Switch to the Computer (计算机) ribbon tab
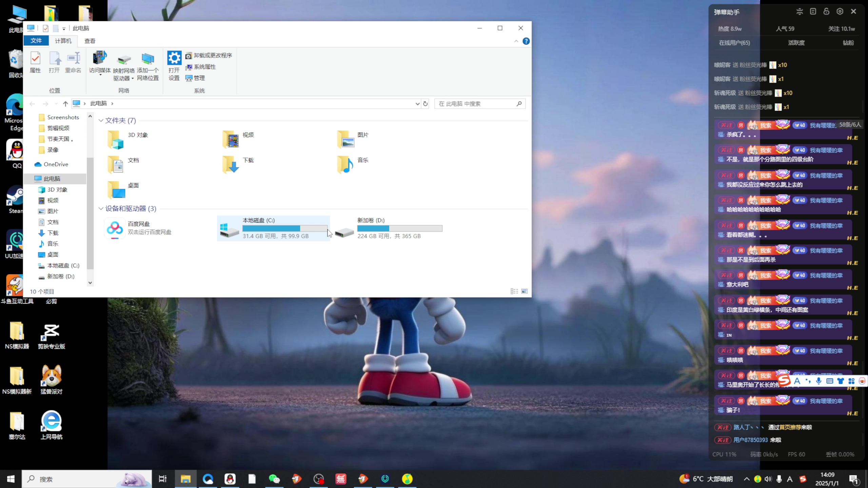This screenshot has height=488, width=868. pos(63,41)
